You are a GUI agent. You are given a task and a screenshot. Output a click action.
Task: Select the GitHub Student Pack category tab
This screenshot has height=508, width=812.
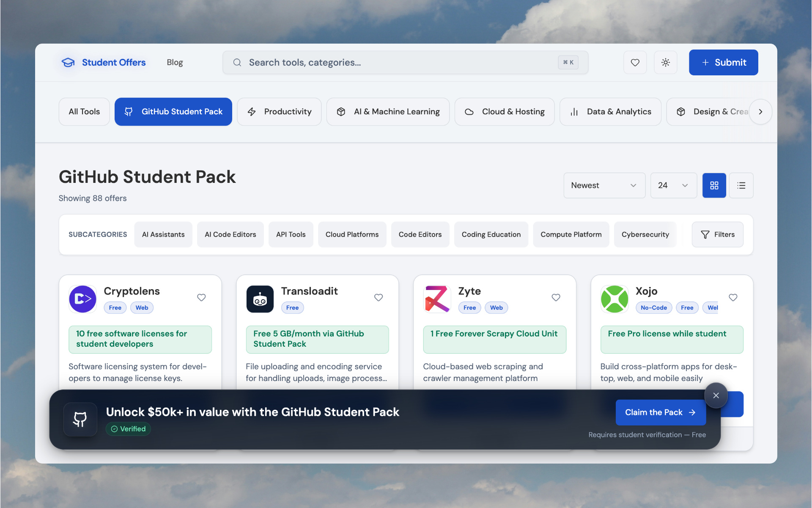pyautogui.click(x=173, y=112)
